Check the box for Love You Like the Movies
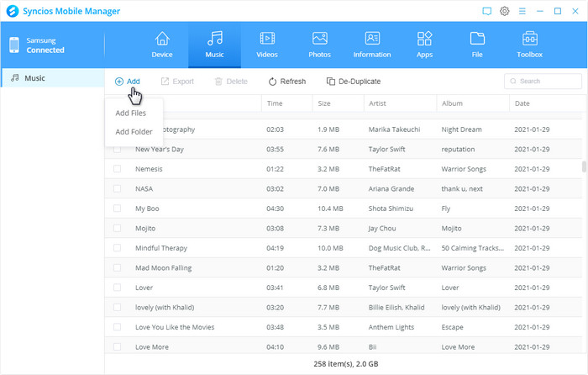Image resolution: width=588 pixels, height=375 pixels. pyautogui.click(x=118, y=327)
